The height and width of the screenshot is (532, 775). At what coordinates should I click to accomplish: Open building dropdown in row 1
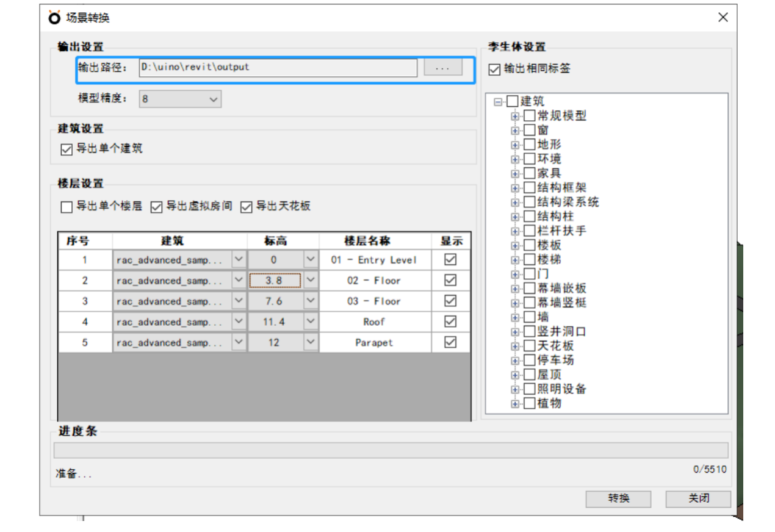pos(239,260)
